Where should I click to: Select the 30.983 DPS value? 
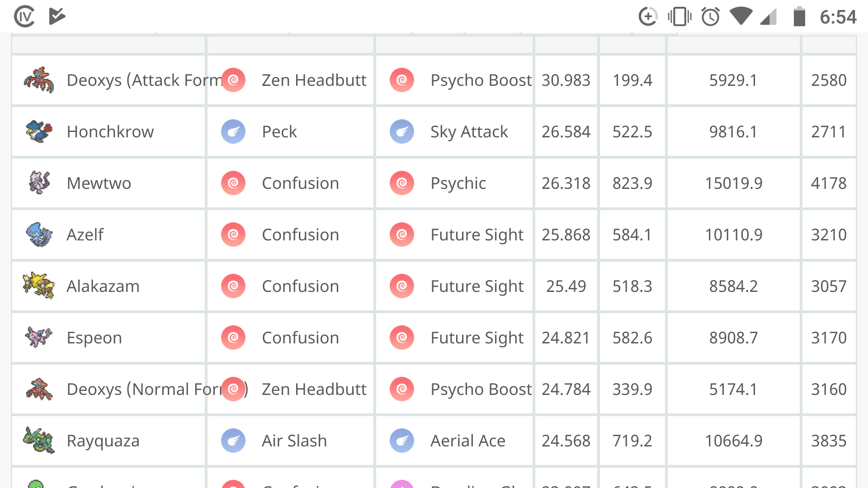click(566, 80)
